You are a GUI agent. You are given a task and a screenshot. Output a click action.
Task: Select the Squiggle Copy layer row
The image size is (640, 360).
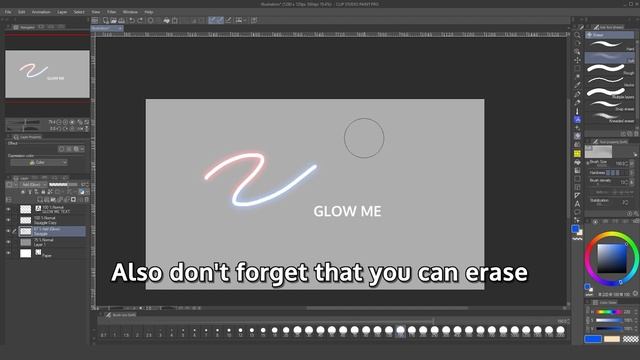pos(52,220)
